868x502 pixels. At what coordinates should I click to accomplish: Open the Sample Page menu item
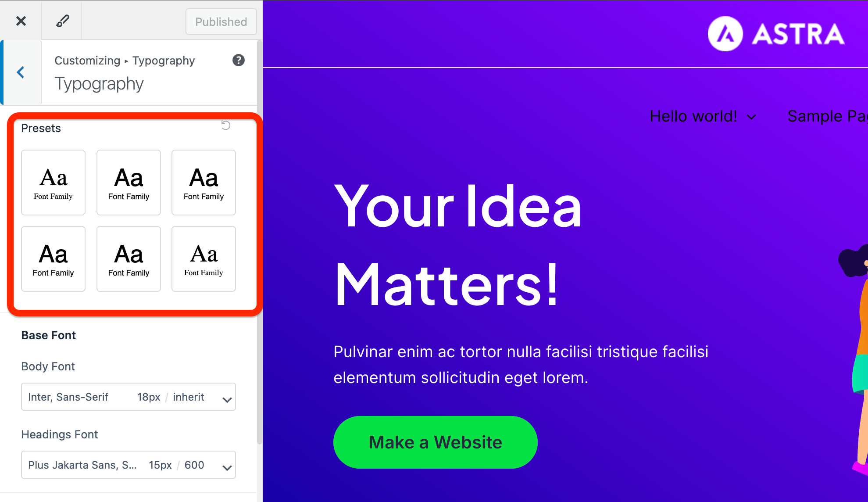(827, 116)
